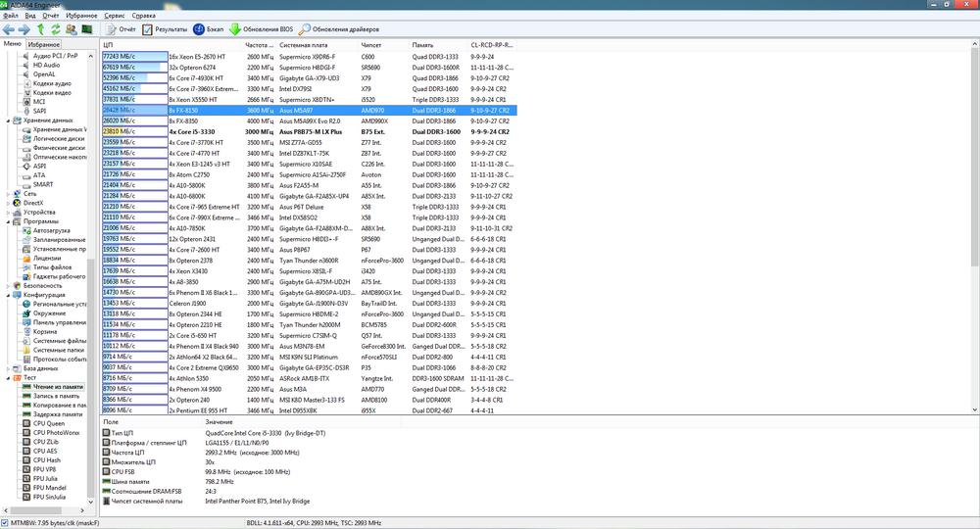Open the Справка menu
This screenshot has height=529, width=980.
(144, 15)
